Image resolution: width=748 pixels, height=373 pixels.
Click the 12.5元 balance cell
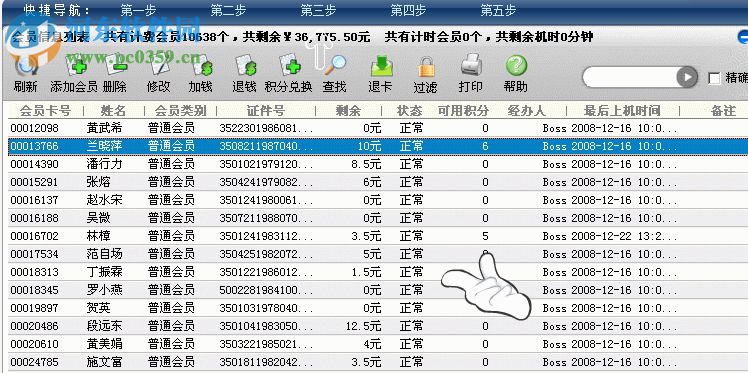(364, 326)
